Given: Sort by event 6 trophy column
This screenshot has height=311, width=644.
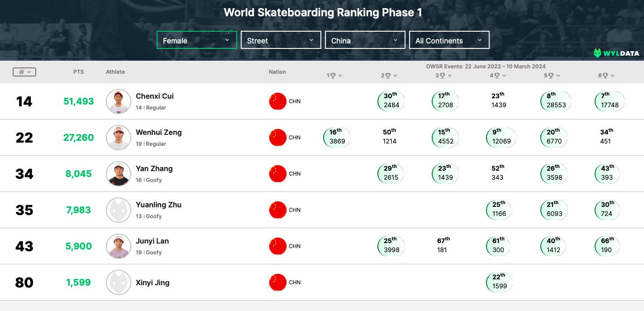Looking at the screenshot, I should (606, 76).
